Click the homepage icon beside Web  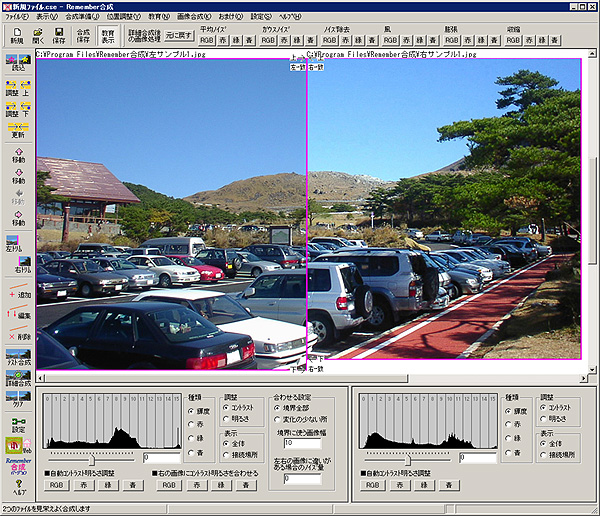pos(13,445)
